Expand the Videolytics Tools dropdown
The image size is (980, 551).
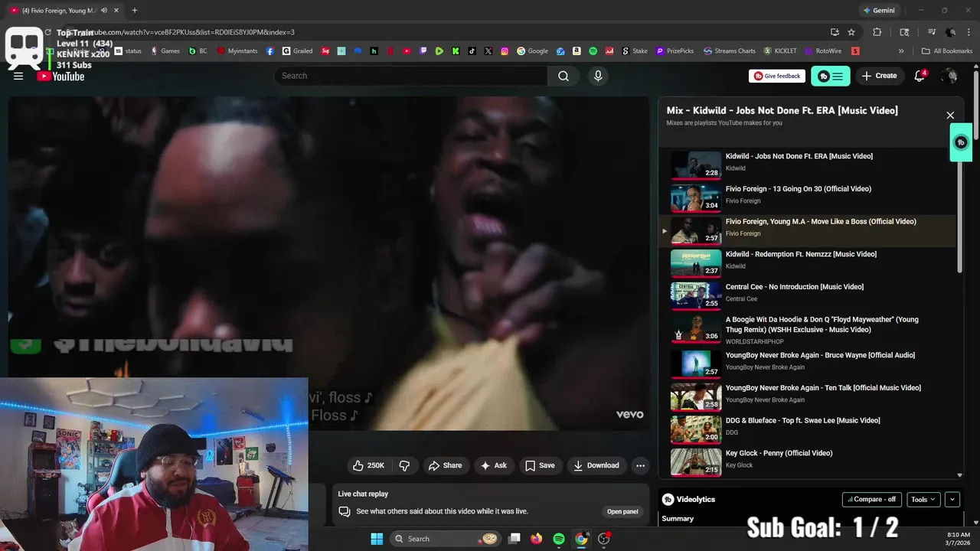tap(923, 500)
